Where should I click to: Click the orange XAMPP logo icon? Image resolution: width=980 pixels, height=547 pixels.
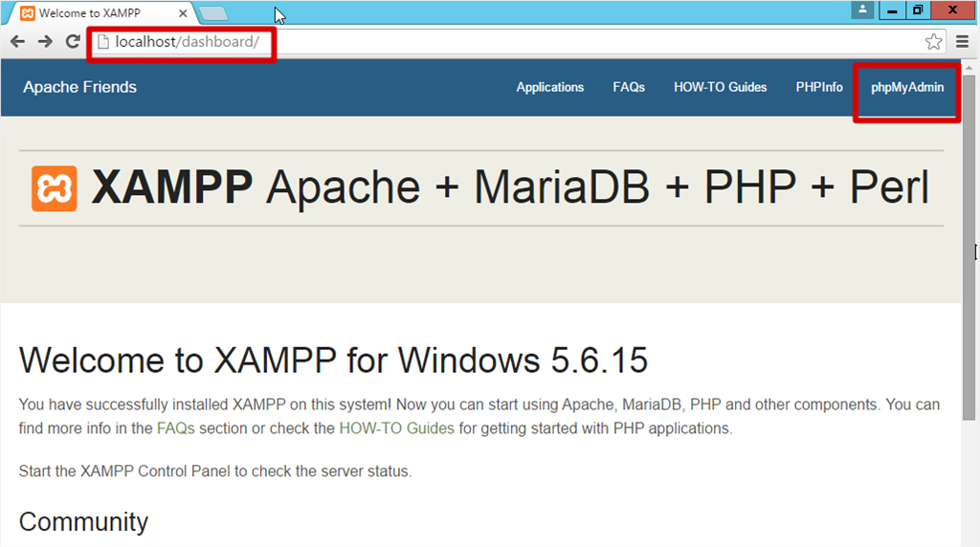(x=55, y=188)
